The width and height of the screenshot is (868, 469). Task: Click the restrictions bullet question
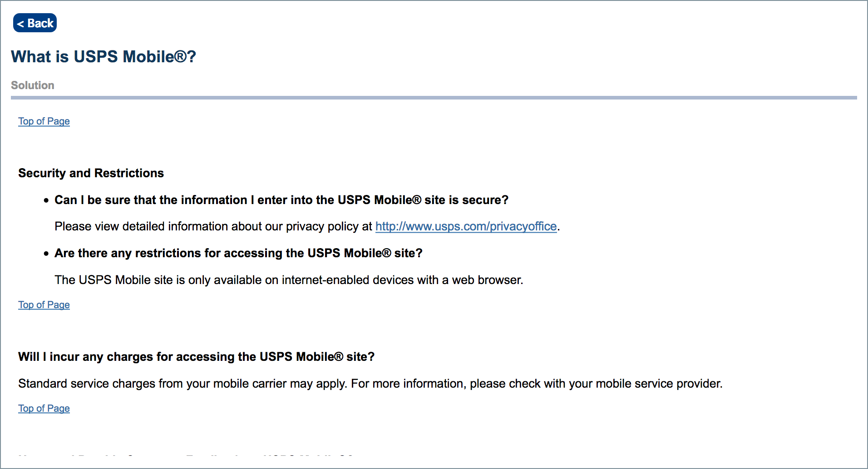point(238,253)
